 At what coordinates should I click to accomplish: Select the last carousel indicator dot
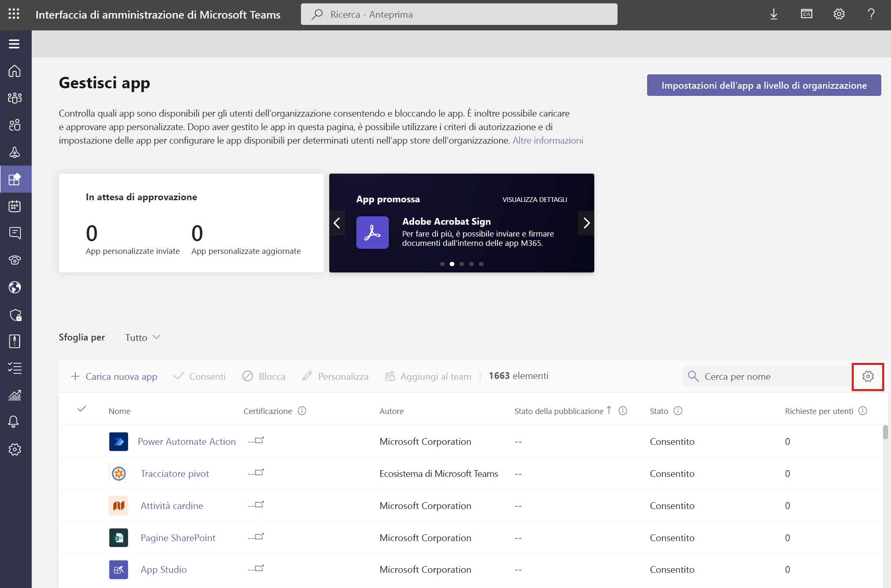(481, 264)
